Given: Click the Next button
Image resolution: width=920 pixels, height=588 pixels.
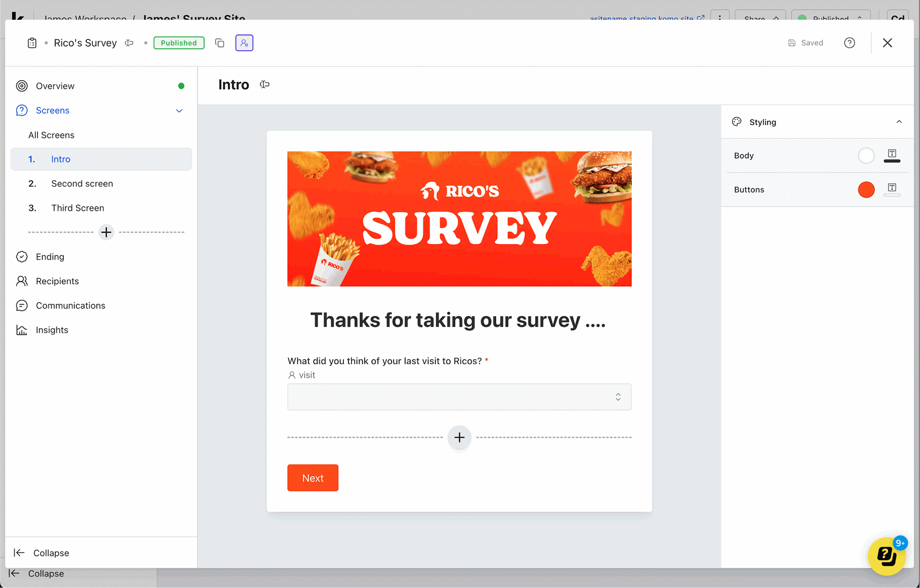Looking at the screenshot, I should point(313,478).
